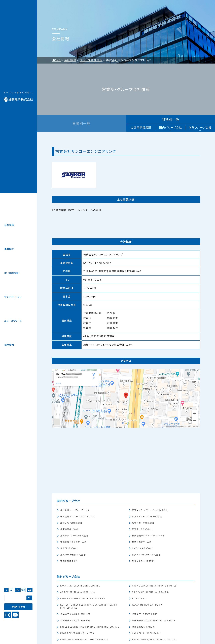The height and width of the screenshot is (644, 215).
Task: Open KAGA FEI EUROPE GmbH link
Action: click(146, 633)
